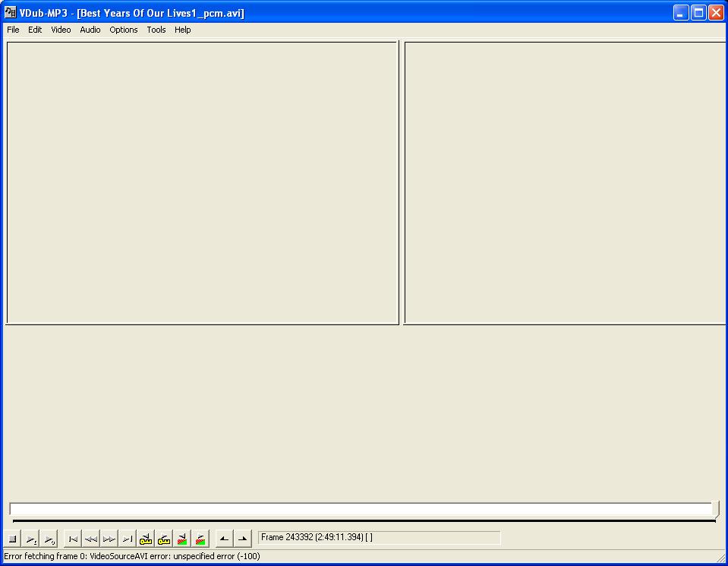Click the Frame 243392 position field

[x=380, y=538]
